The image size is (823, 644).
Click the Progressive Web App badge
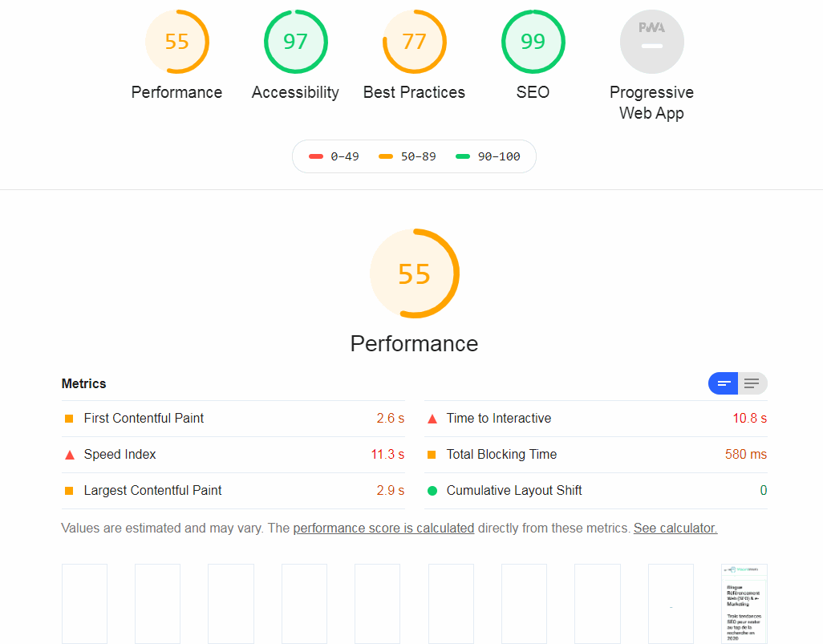(651, 41)
